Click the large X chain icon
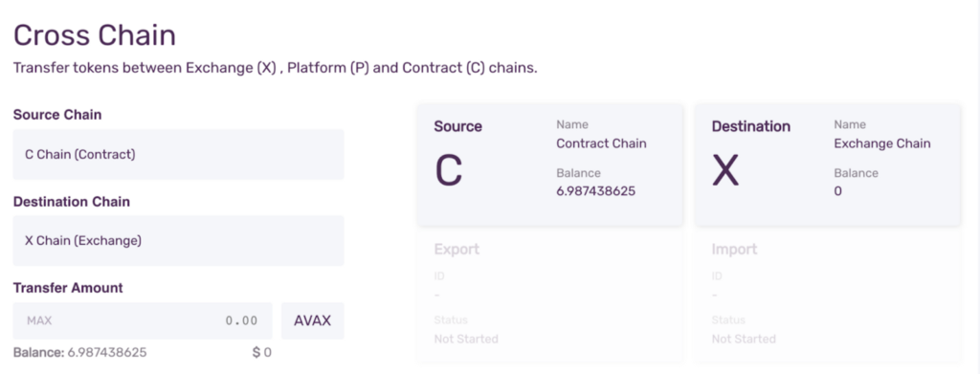The width and height of the screenshot is (980, 374). point(725,170)
